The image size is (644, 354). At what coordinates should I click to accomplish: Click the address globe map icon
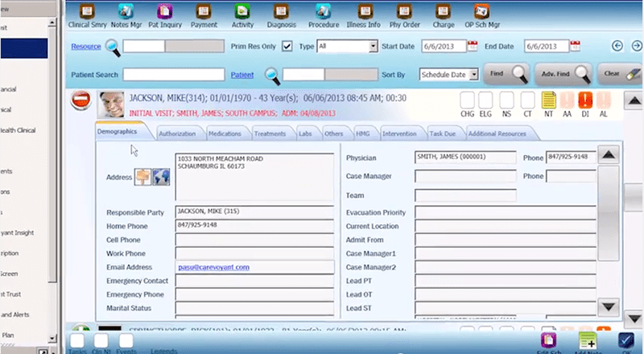tap(161, 177)
